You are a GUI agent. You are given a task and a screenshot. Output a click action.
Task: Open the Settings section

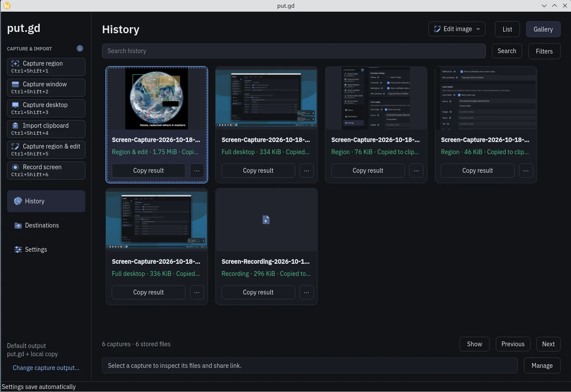(46, 250)
